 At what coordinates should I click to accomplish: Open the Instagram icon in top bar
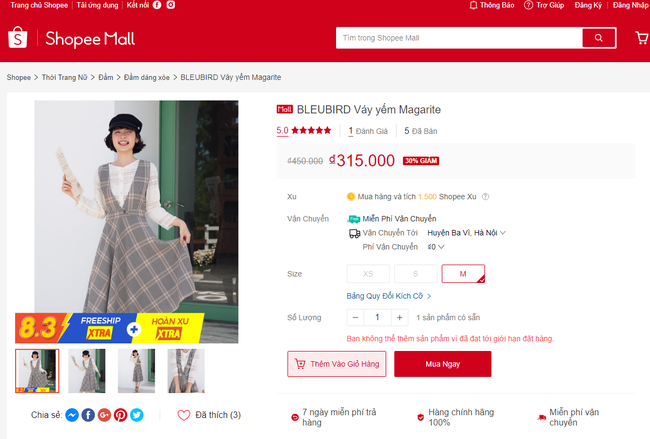[x=171, y=5]
